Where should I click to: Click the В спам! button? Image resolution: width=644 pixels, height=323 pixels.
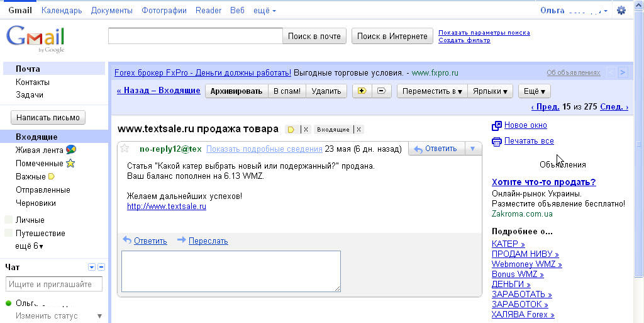click(x=287, y=91)
